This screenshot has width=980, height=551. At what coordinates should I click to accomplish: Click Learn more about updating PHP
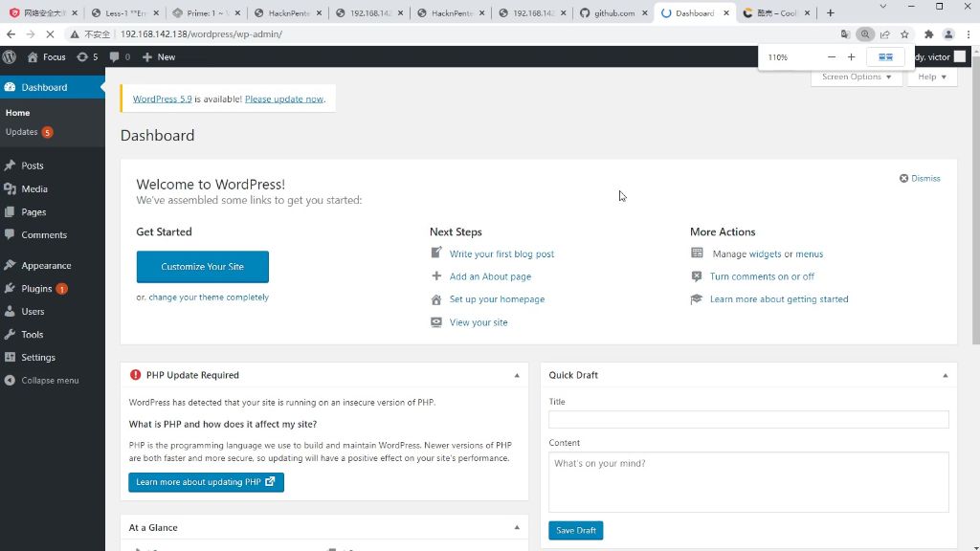click(207, 482)
